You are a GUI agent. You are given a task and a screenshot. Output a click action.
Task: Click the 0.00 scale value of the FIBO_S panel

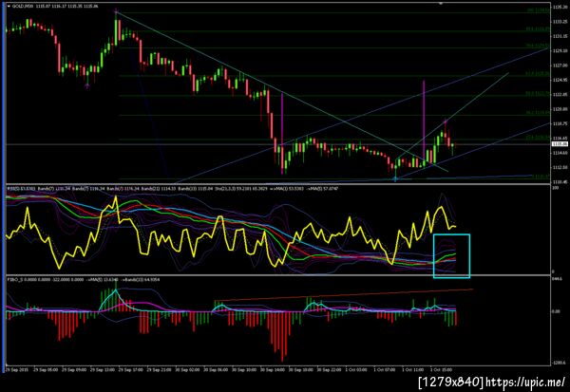coord(556,311)
